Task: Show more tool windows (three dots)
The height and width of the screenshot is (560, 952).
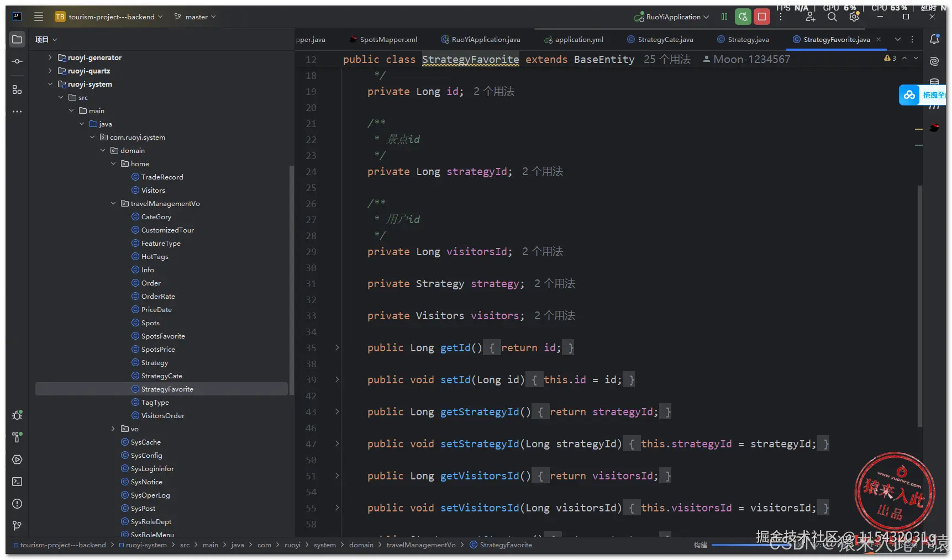Action: point(17,112)
